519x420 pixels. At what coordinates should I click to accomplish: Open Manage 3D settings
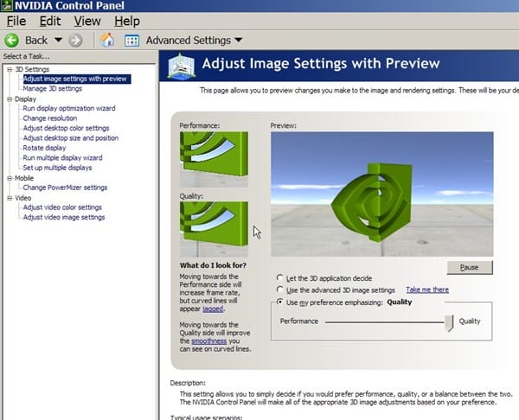tap(52, 89)
